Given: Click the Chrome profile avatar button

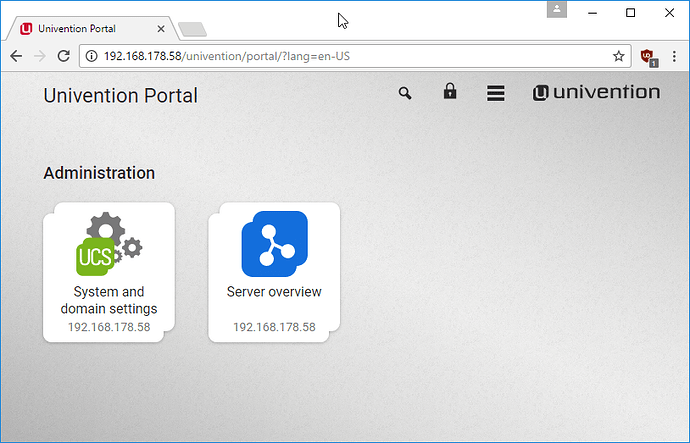Looking at the screenshot, I should [557, 9].
